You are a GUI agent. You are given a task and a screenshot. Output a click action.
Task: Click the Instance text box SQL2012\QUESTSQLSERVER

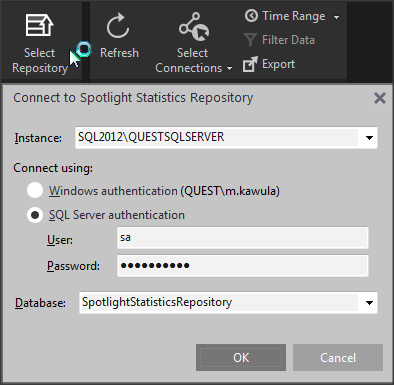click(x=217, y=137)
